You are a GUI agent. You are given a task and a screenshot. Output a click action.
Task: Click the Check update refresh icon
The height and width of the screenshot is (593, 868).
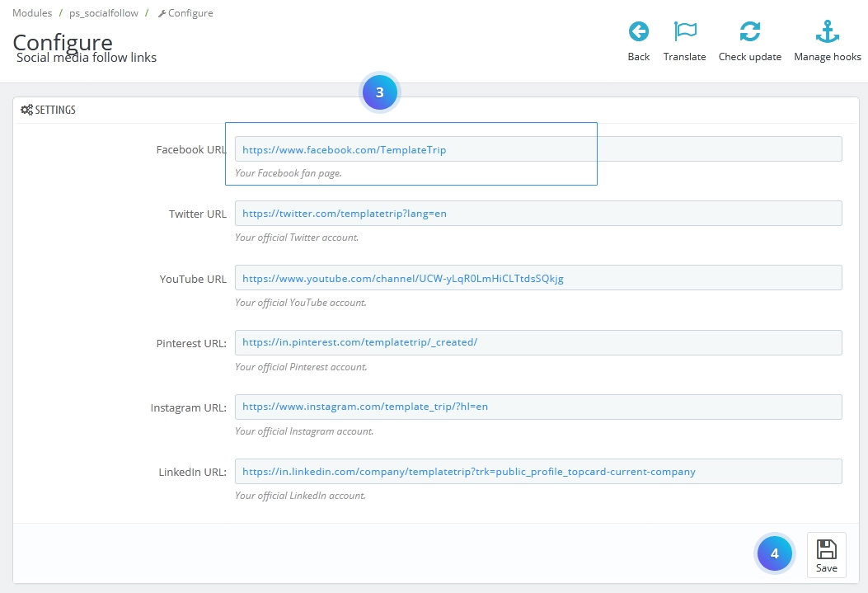coord(749,31)
